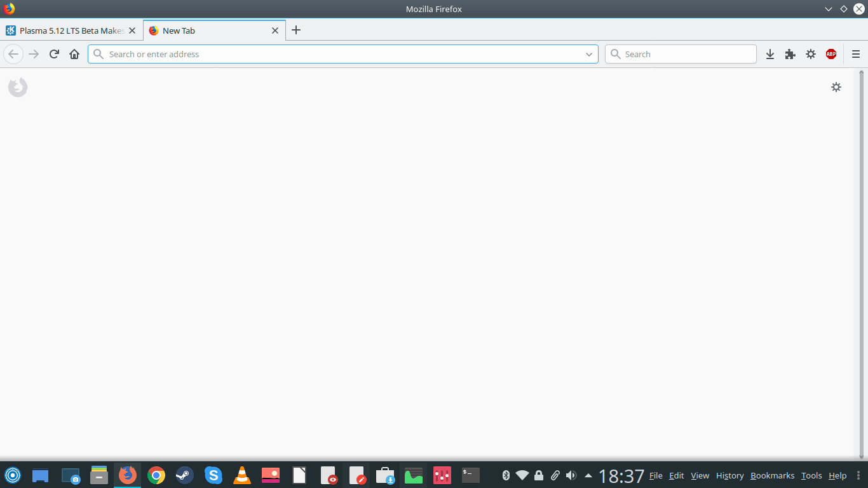
Task: Open the green system monitor icon
Action: (x=414, y=475)
